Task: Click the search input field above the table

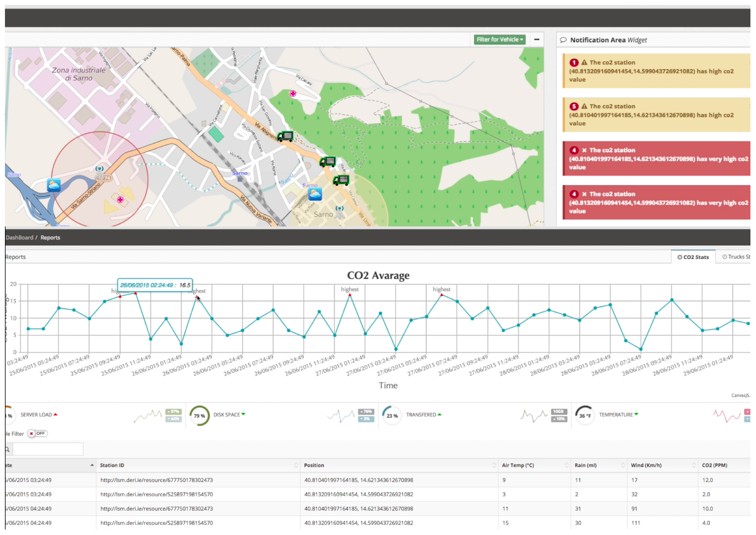Action: [48, 449]
